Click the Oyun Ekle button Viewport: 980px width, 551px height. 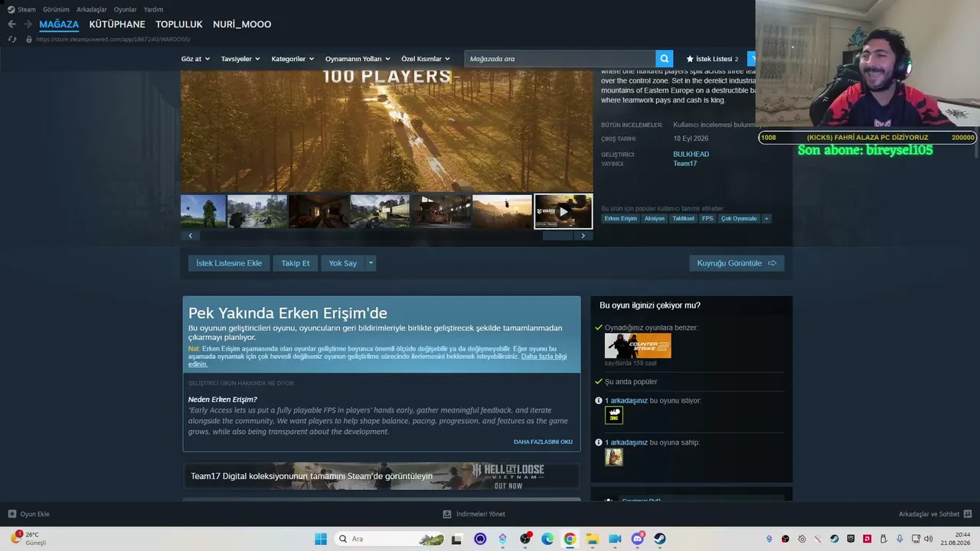coord(29,514)
